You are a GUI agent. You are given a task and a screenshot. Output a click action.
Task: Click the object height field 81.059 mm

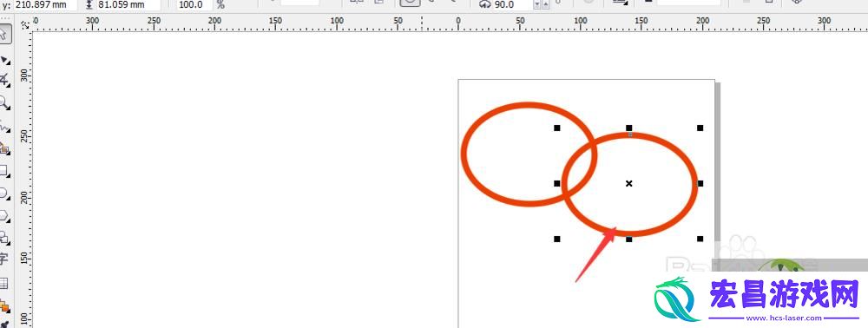click(x=128, y=5)
